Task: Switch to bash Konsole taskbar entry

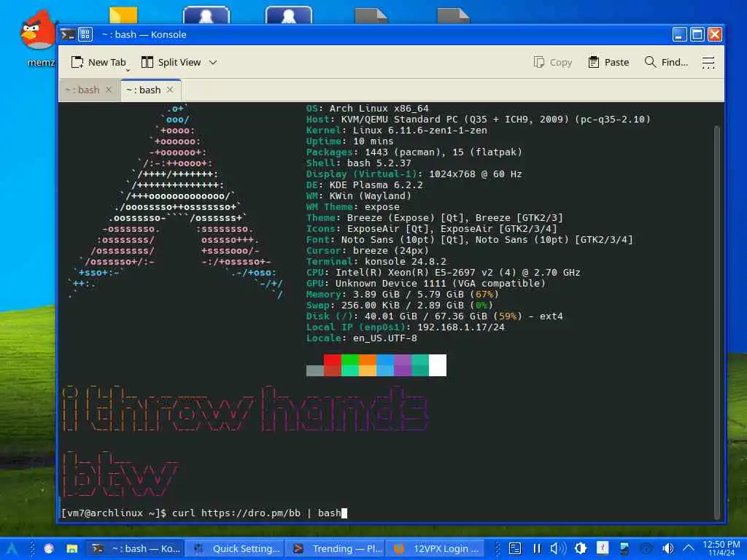Action: 135,548
